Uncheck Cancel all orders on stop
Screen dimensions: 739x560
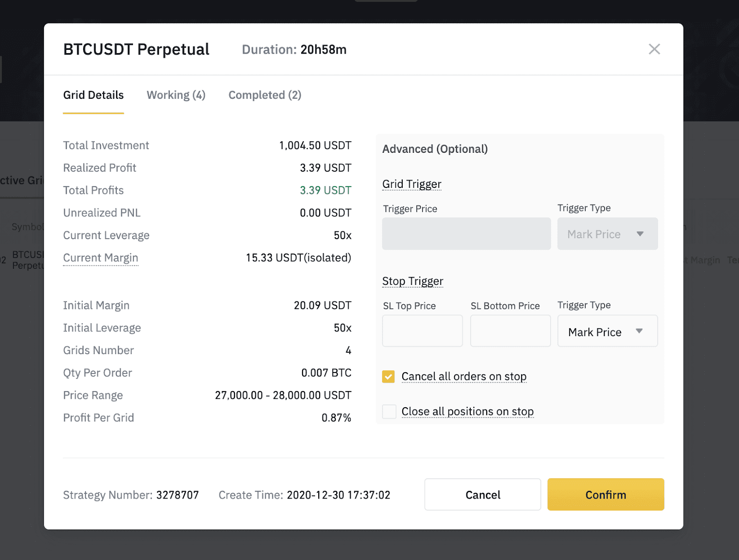point(388,377)
